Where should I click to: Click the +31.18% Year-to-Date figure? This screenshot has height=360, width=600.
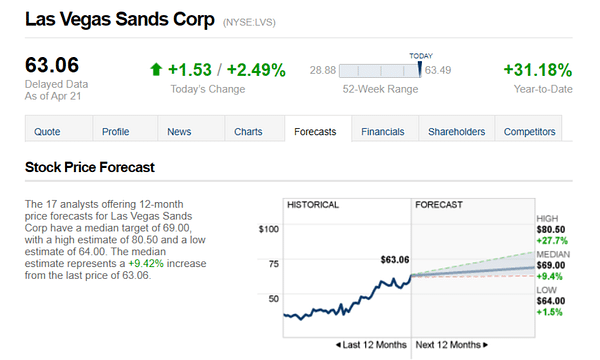click(538, 70)
